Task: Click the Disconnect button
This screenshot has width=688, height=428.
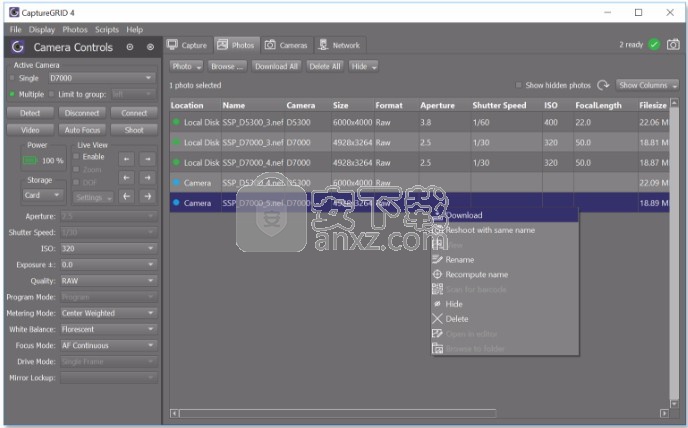Action: click(x=82, y=113)
